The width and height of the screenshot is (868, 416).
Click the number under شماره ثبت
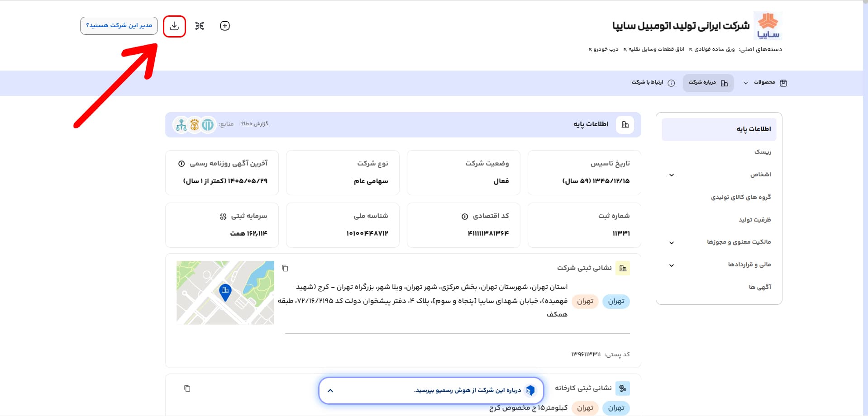(x=621, y=234)
